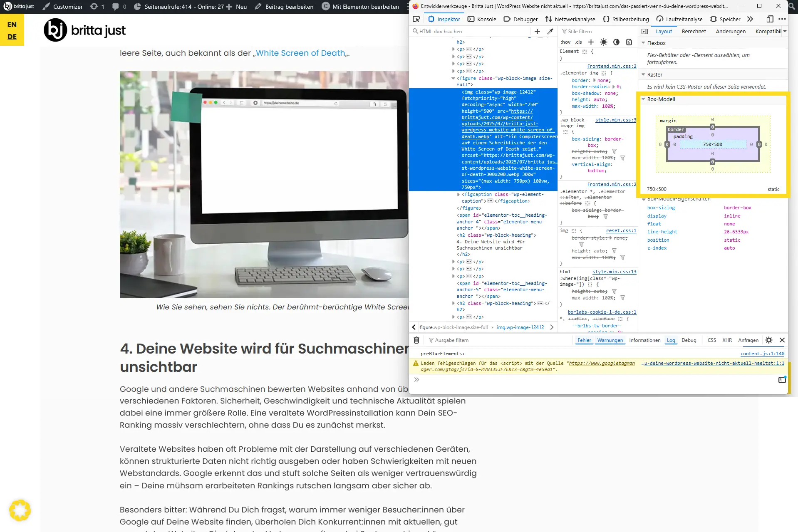798x532 pixels.
Task: Open style.min.css:3 source link
Action: 616,120
